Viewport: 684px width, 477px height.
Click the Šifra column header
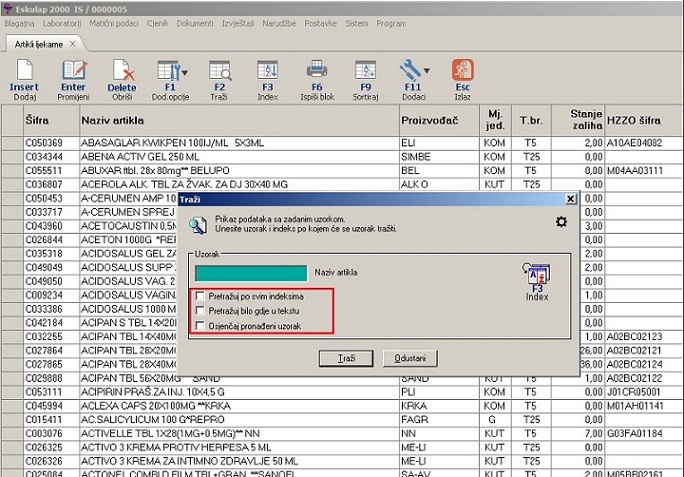[51, 120]
